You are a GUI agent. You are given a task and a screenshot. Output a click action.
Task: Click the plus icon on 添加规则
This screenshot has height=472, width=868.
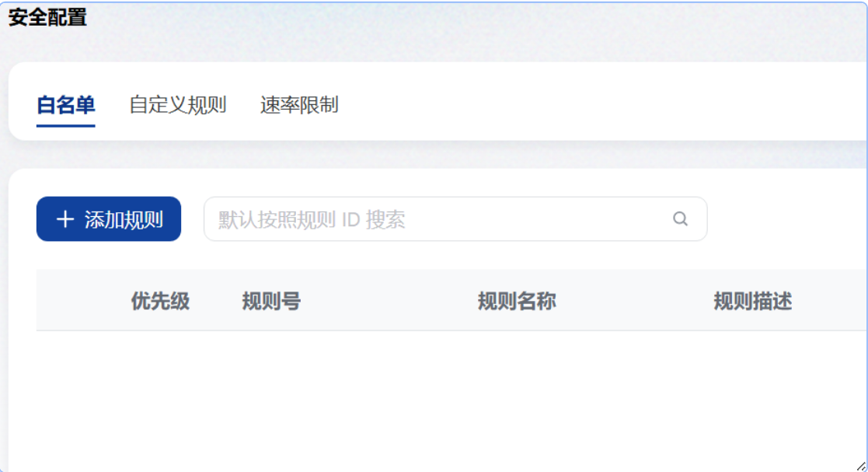(65, 219)
